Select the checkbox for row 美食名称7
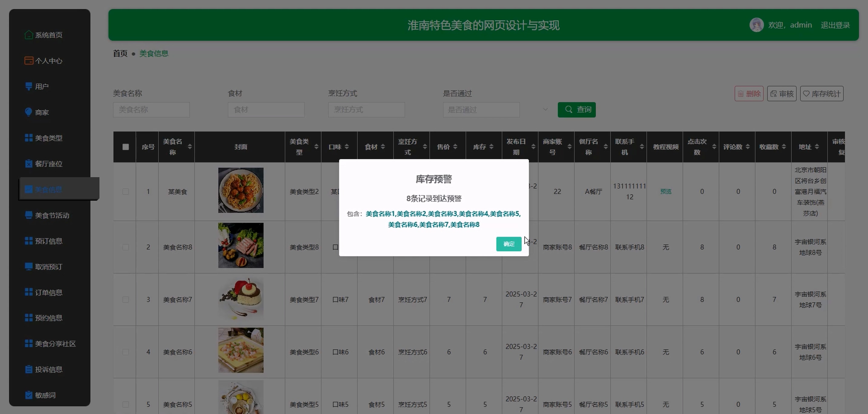The image size is (868, 414). click(x=125, y=300)
